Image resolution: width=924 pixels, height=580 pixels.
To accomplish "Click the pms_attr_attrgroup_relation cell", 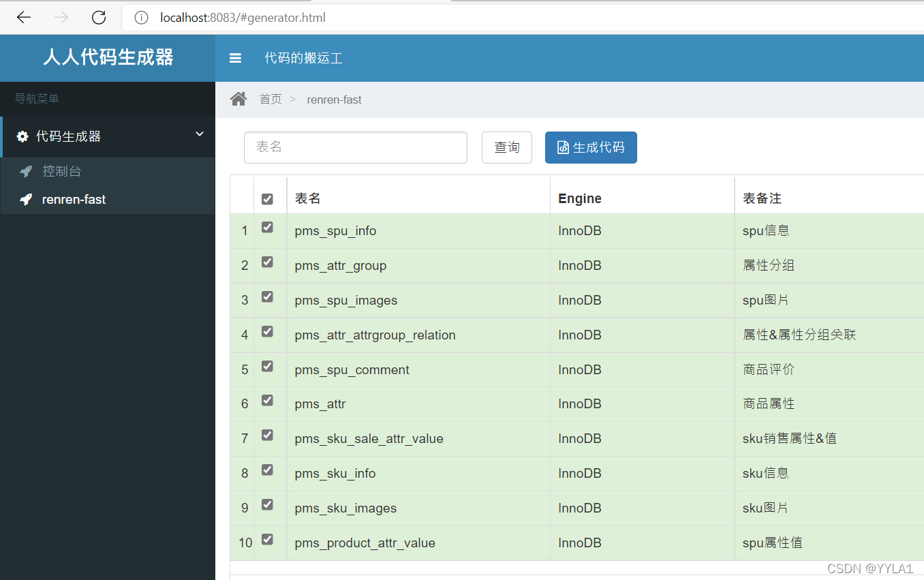I will click(x=418, y=335).
